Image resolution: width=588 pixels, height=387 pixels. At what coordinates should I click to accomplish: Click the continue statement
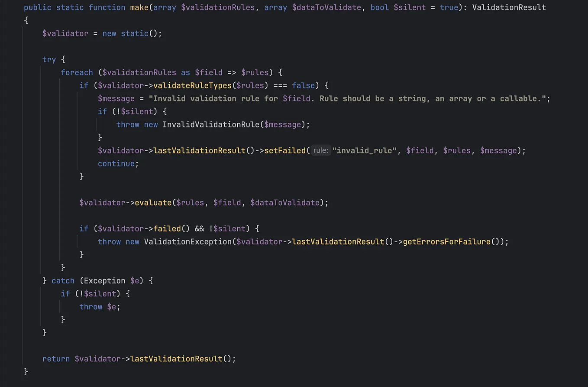click(116, 163)
